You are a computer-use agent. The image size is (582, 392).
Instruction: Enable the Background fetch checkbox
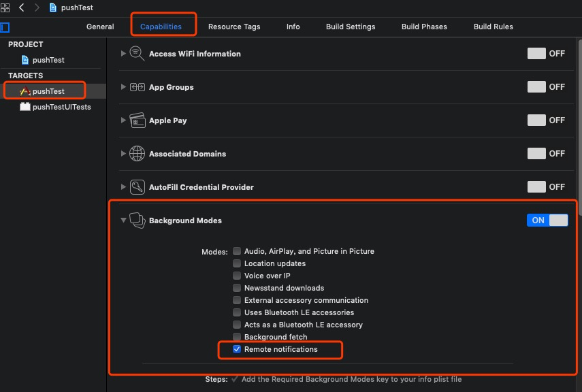point(237,337)
